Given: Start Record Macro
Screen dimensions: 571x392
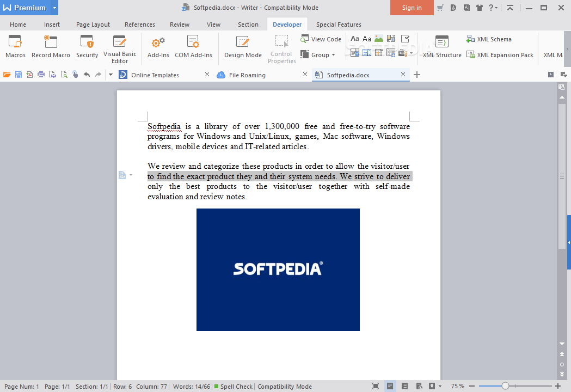Looking at the screenshot, I should [x=51, y=47].
